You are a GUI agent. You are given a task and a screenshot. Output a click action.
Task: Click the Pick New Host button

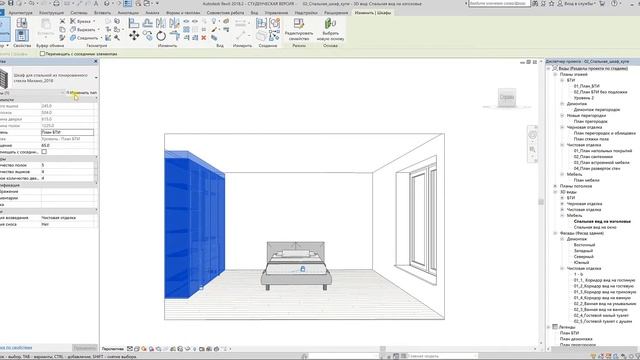pyautogui.click(x=330, y=29)
